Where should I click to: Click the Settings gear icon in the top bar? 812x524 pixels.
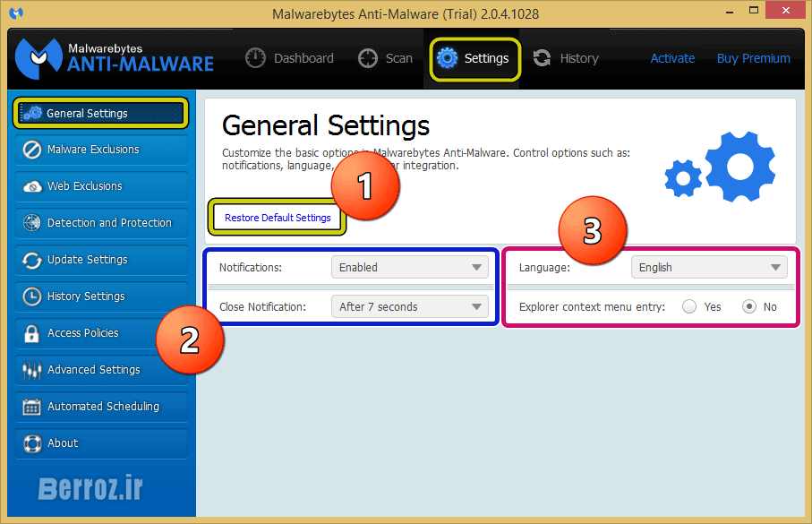447,58
